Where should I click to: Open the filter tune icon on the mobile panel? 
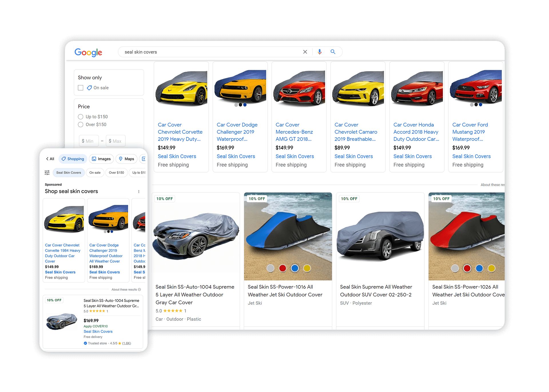[47, 173]
